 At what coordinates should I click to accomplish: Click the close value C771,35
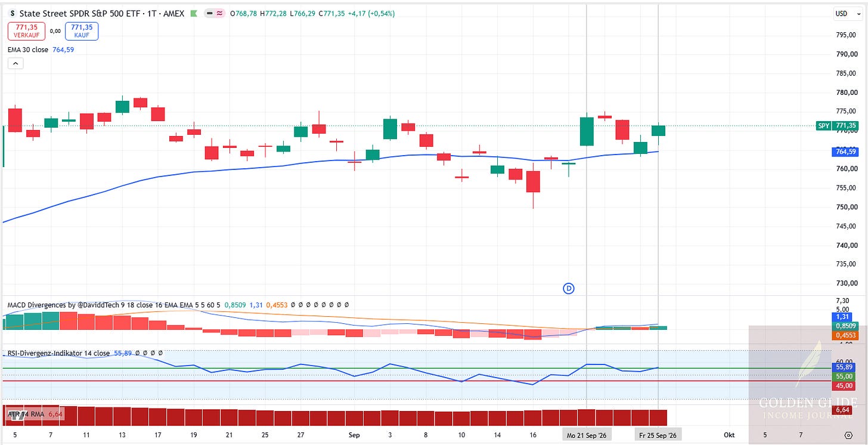[332, 13]
